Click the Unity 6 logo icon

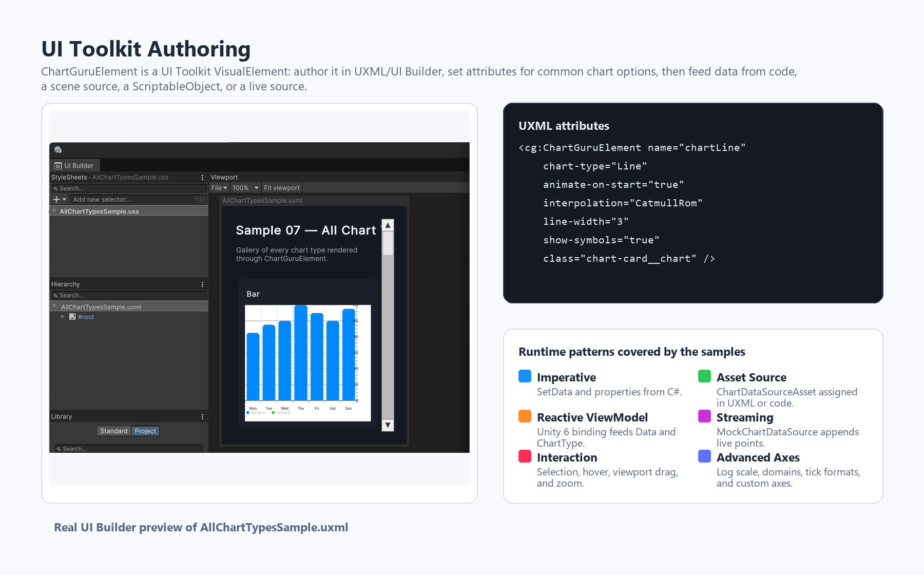(x=58, y=150)
